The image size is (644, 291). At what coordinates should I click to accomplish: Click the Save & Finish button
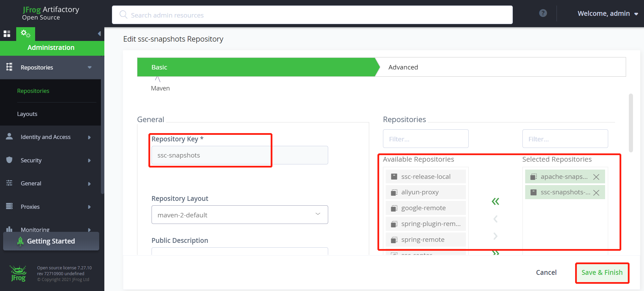[x=602, y=272]
